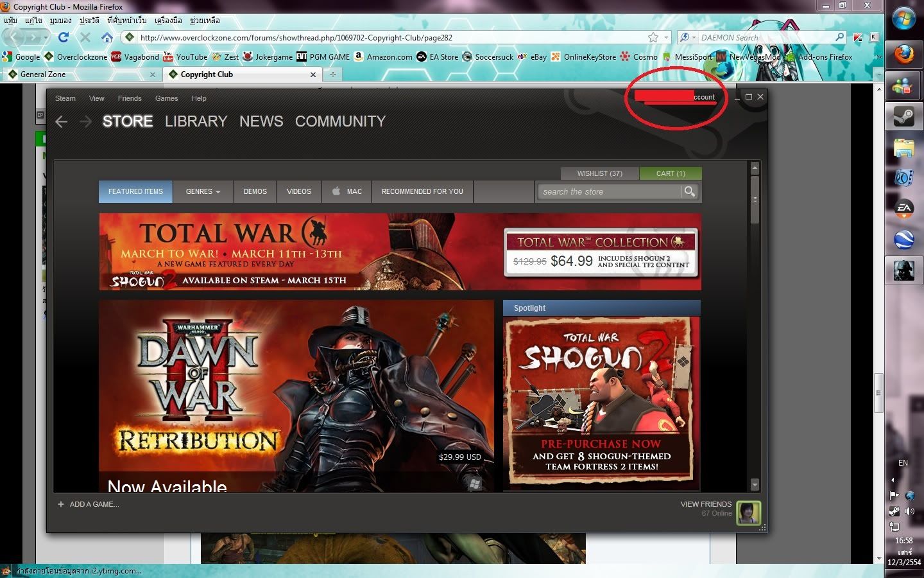Open the Amazon.com bookmark
The width and height of the screenshot is (924, 578).
(x=383, y=57)
